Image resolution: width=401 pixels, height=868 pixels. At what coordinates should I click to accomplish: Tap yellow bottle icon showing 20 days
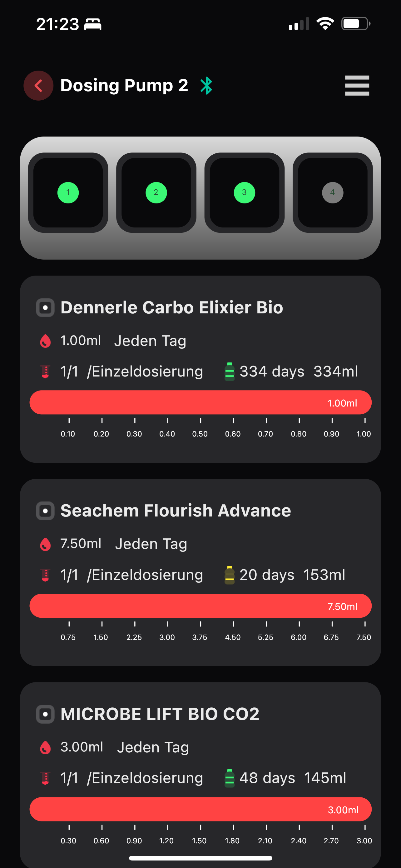[230, 575]
